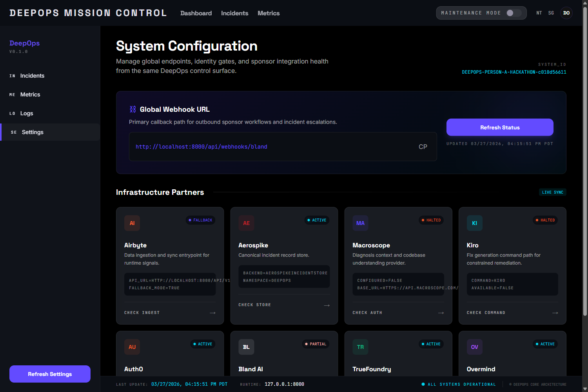
Task: Click the TrueFoundry TR icon badge
Action: 360,347
